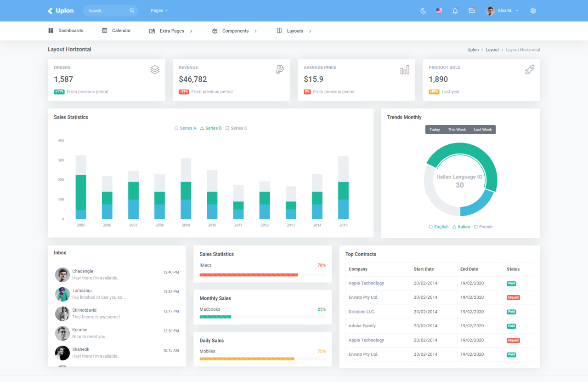Expand the Layouts chevron arrow
The height and width of the screenshot is (382, 588).
coord(310,31)
